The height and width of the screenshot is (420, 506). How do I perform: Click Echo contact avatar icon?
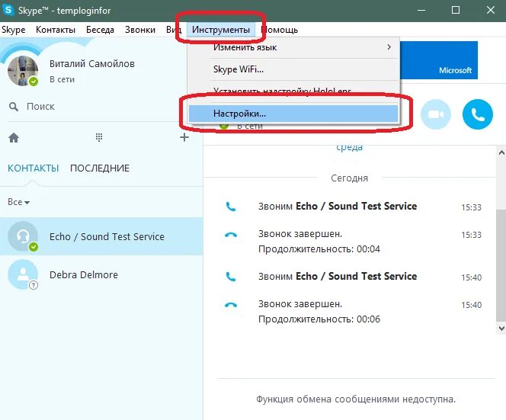pos(23,236)
